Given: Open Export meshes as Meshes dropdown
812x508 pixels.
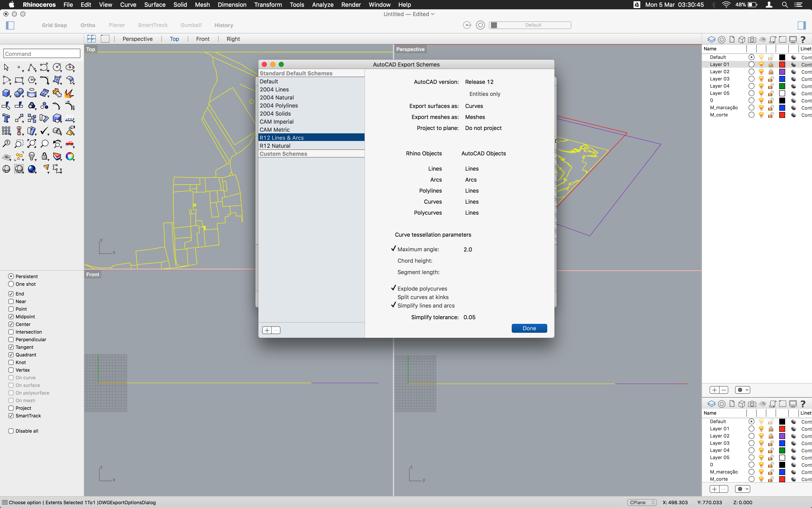Looking at the screenshot, I should 475,117.
